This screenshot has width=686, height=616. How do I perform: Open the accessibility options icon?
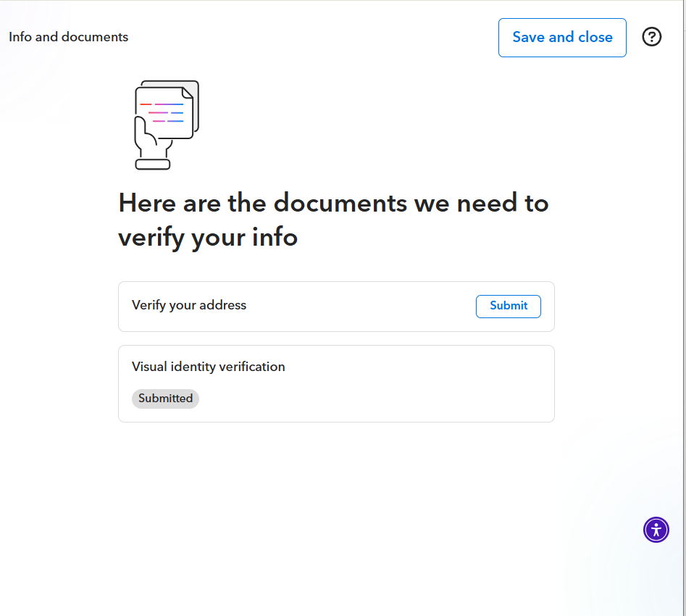(x=656, y=530)
